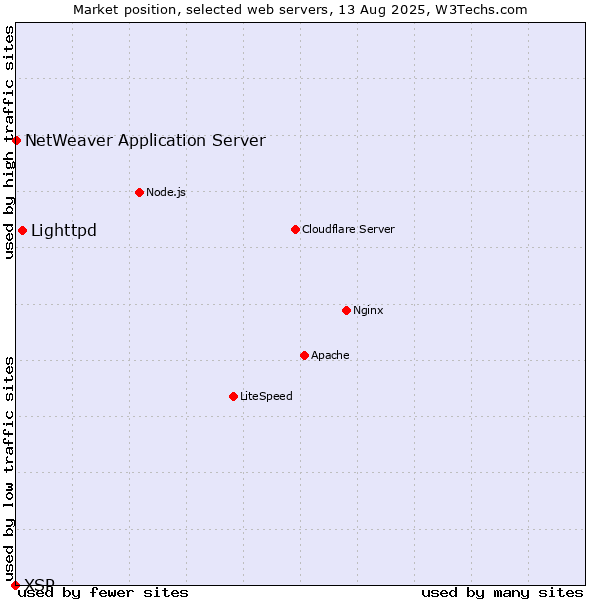Click the 'Nginx' label text
Screen dimensions: 600x600
pos(368,310)
